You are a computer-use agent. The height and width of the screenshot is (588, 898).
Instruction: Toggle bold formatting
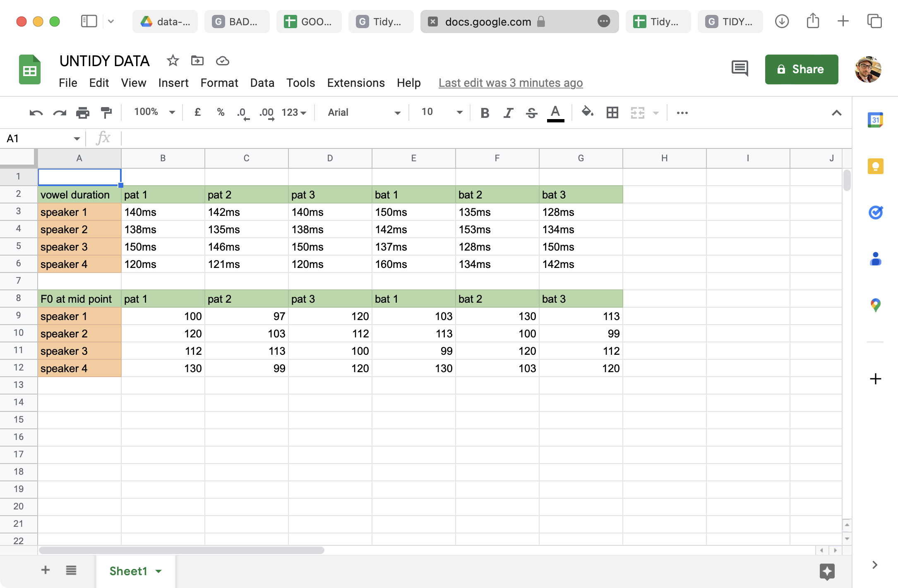[485, 112]
